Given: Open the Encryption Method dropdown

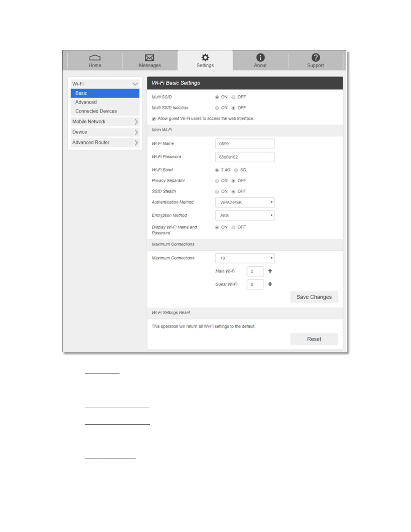Looking at the screenshot, I should (245, 216).
